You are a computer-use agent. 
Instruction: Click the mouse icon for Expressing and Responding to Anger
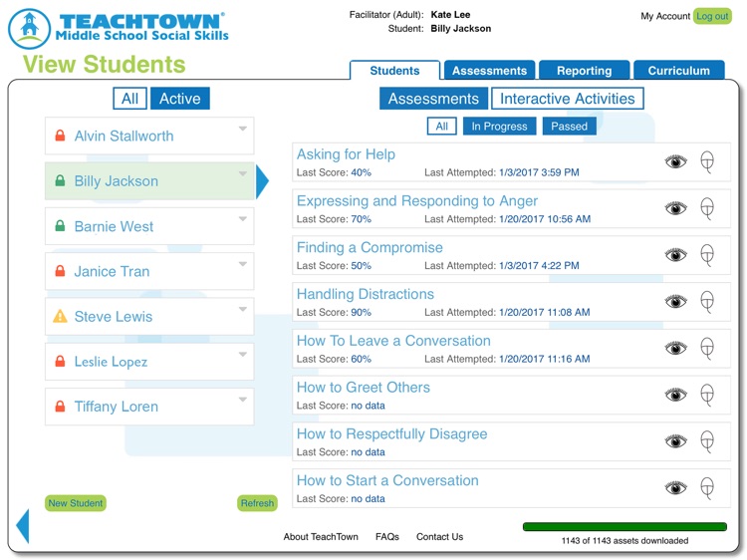click(707, 208)
